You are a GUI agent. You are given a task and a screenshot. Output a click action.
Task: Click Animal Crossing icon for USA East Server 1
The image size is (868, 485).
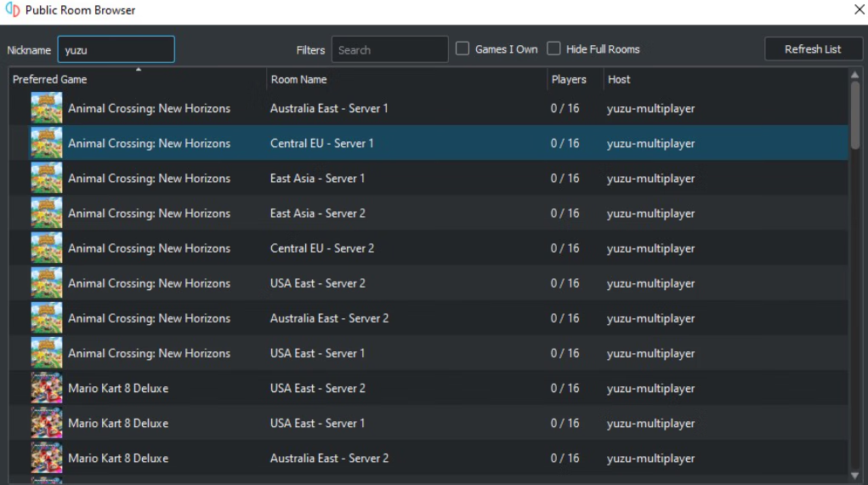coord(47,353)
